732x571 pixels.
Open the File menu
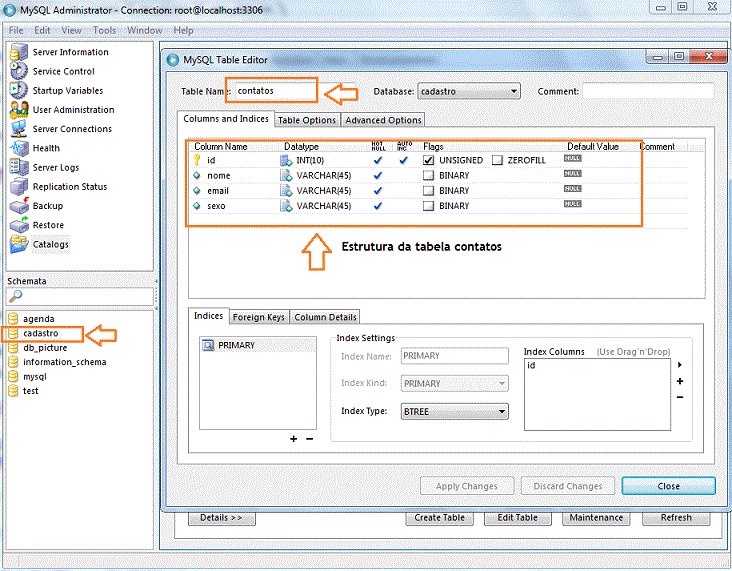(16, 30)
